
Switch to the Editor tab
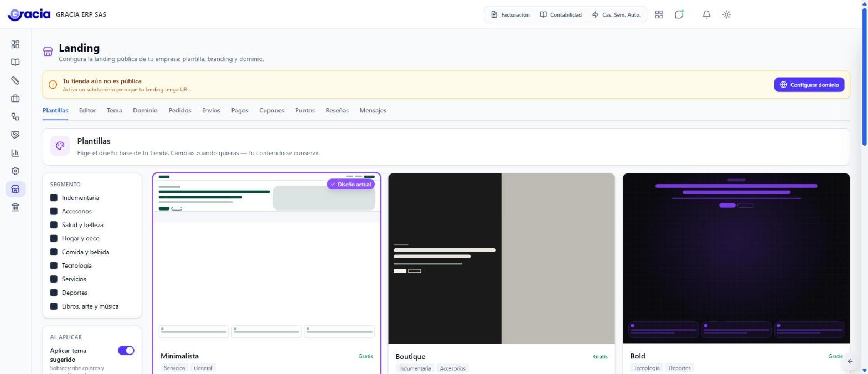coord(87,110)
